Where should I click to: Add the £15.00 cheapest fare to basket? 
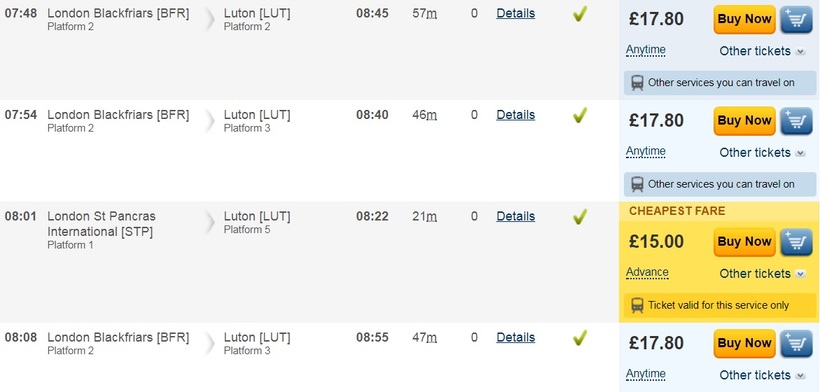pos(796,242)
